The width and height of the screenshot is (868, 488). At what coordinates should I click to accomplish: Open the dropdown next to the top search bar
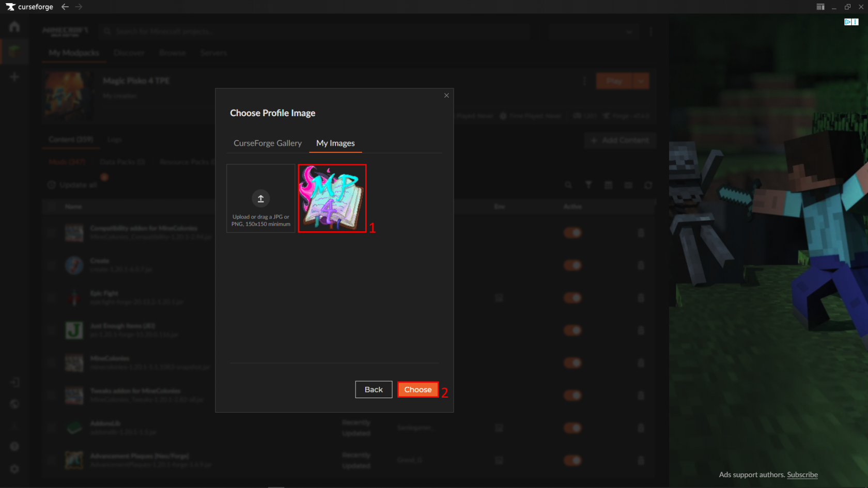coord(629,32)
